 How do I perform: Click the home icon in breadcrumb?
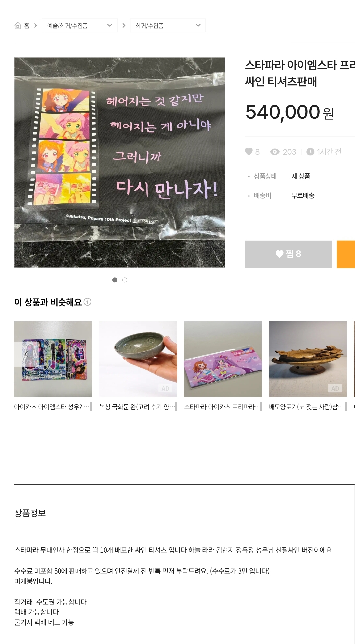pyautogui.click(x=18, y=26)
